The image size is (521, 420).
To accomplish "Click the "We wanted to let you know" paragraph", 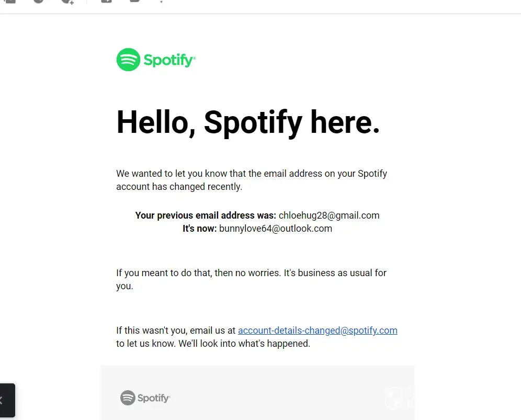I will pos(251,180).
